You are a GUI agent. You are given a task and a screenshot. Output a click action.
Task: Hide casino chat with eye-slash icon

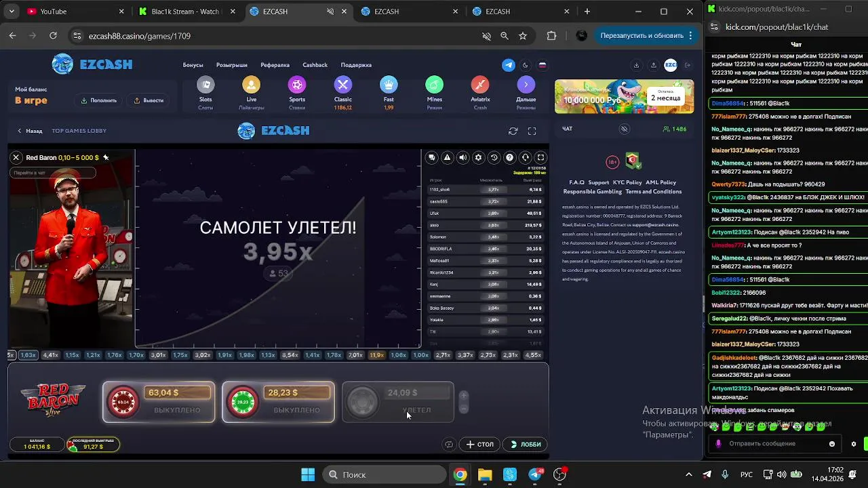click(625, 129)
